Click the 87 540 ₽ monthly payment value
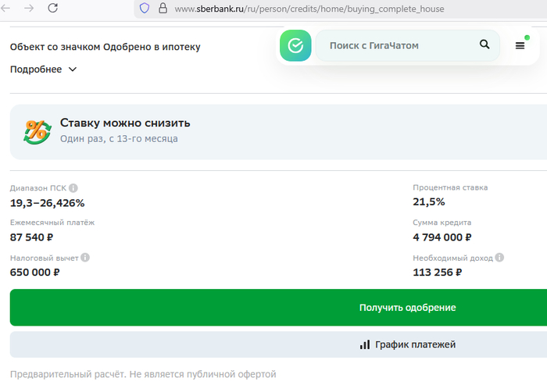The height and width of the screenshot is (392, 547). (x=32, y=237)
